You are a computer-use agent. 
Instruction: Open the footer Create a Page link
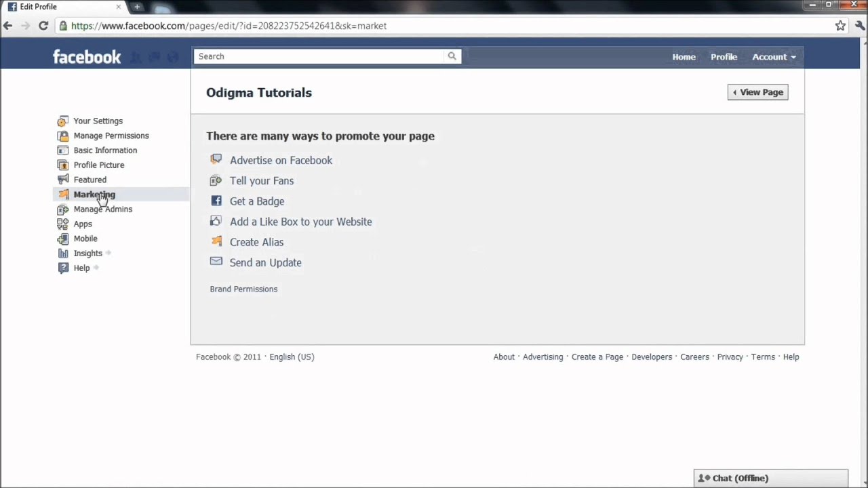tap(597, 357)
